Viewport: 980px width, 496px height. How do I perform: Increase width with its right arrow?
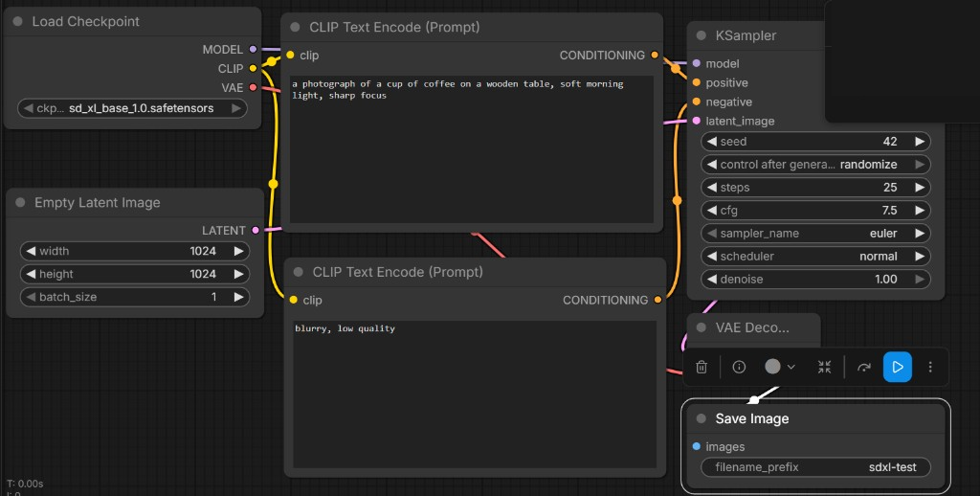[238, 251]
